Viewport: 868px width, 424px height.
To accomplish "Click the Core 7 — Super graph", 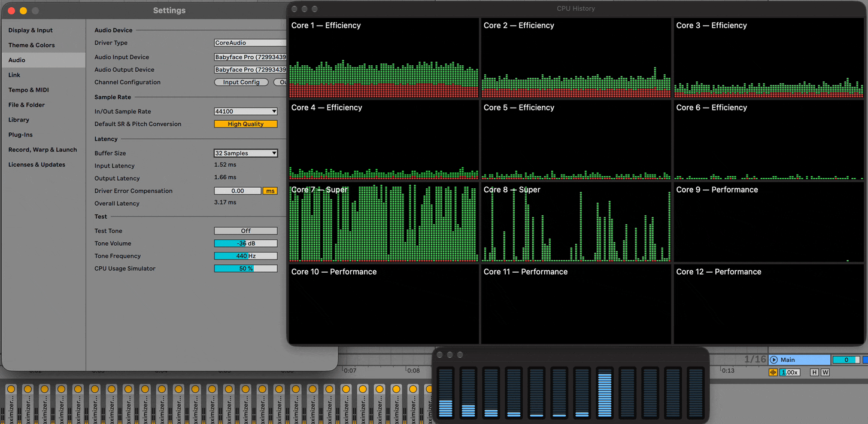I will [x=384, y=222].
